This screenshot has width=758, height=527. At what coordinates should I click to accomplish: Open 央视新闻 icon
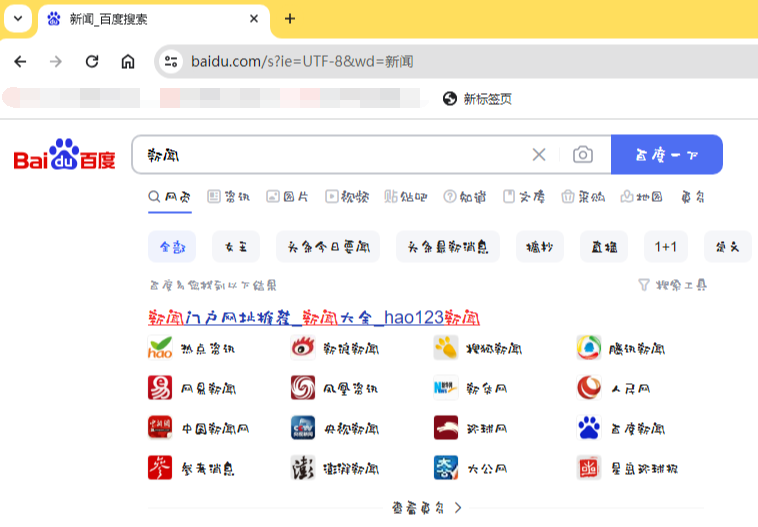tap(303, 428)
